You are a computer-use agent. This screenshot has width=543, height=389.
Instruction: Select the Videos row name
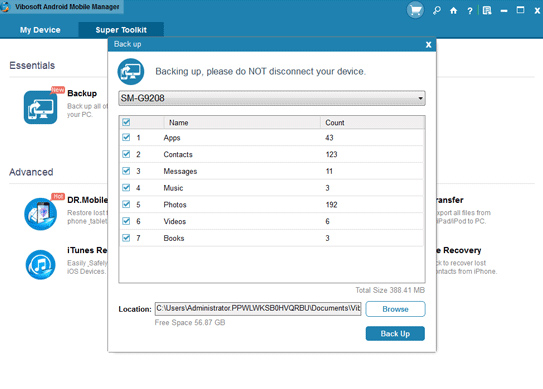click(175, 221)
